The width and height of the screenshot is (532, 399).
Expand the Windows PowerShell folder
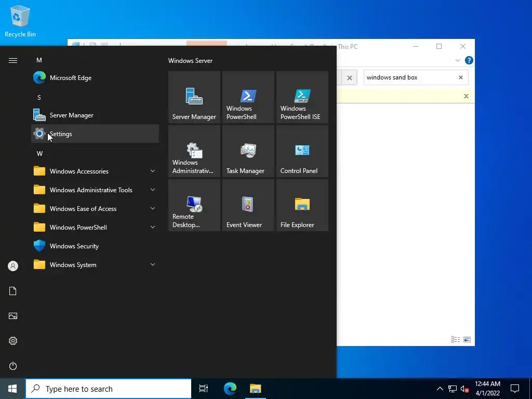pos(95,228)
